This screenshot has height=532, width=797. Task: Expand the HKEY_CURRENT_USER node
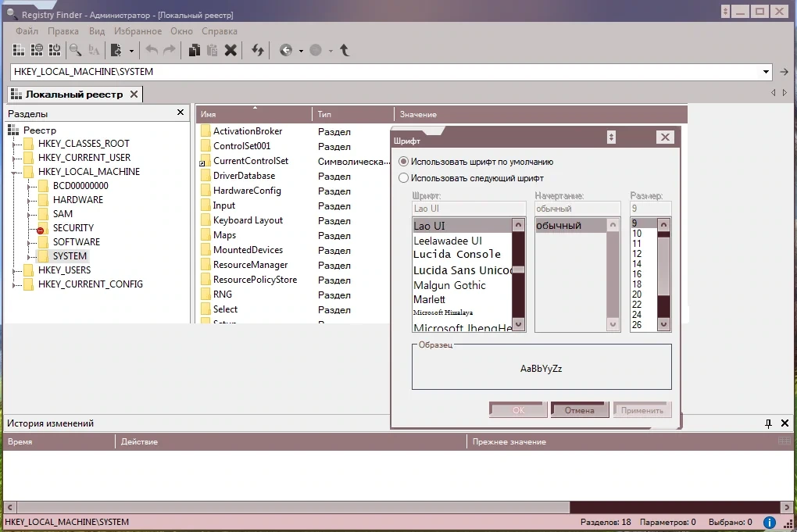[x=14, y=159]
